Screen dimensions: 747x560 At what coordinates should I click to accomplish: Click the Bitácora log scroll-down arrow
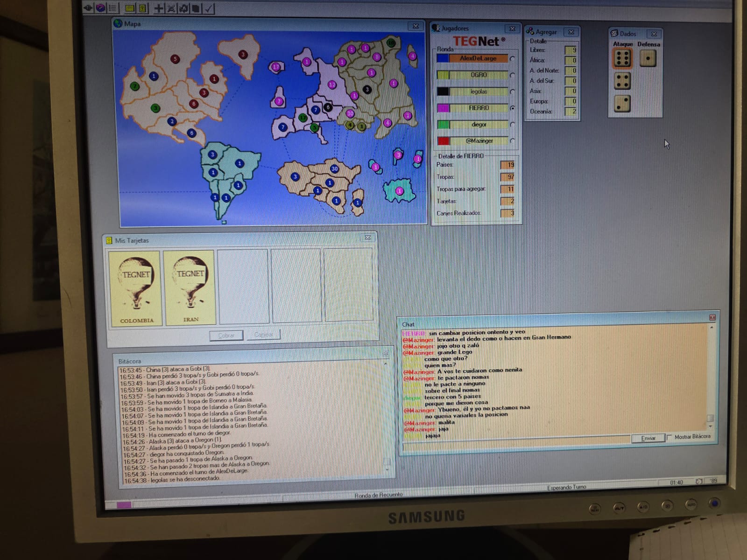pyautogui.click(x=387, y=469)
